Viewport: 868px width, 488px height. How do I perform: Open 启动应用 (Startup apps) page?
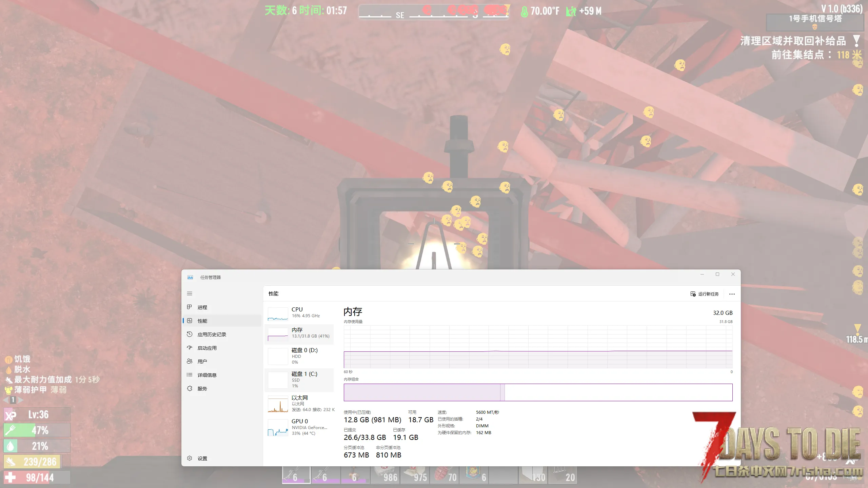click(222, 348)
